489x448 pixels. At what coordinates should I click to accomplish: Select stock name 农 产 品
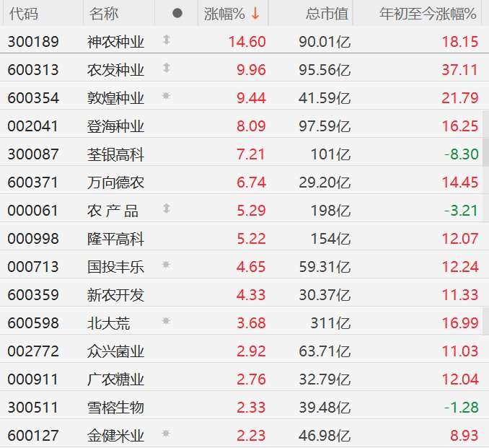click(113, 211)
